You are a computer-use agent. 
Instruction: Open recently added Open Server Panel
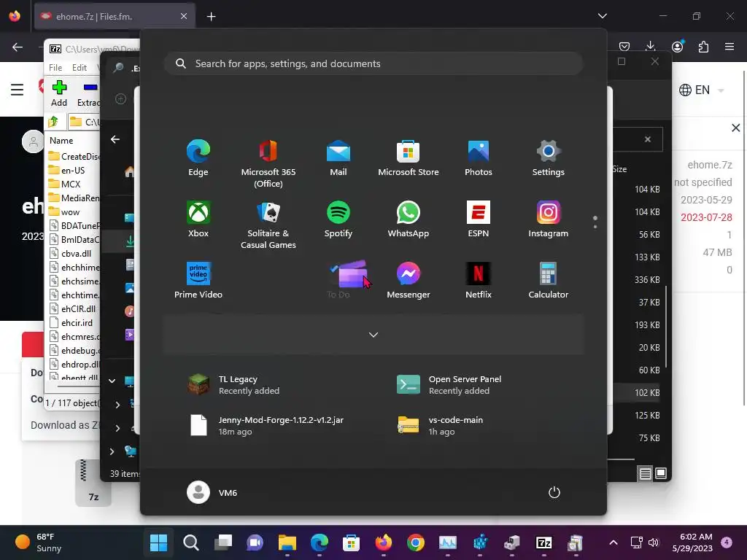[x=449, y=385]
